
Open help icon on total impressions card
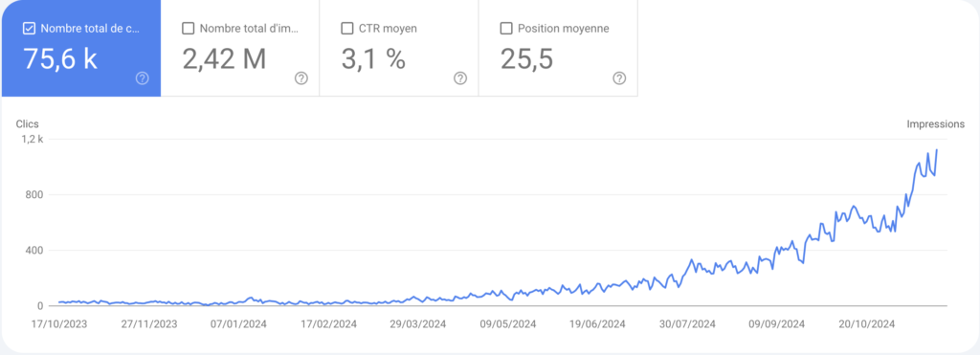pos(301,78)
